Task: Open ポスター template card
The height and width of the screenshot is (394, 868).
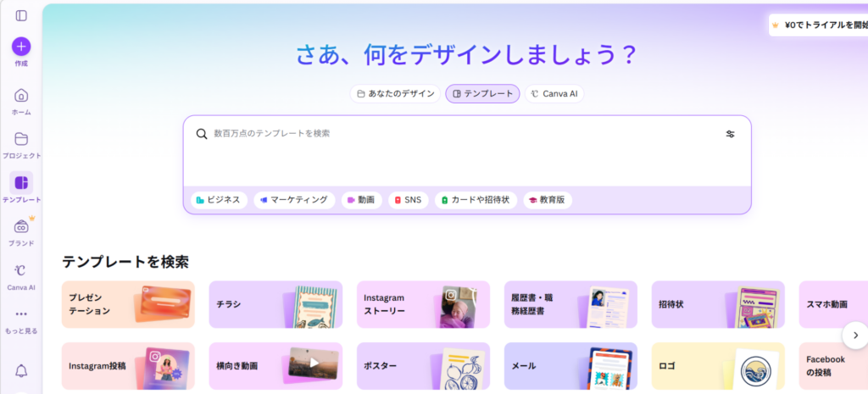Action: click(x=424, y=366)
